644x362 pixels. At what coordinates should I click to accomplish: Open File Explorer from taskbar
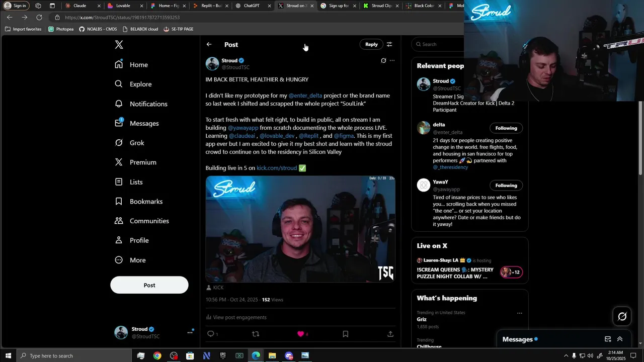(x=272, y=355)
